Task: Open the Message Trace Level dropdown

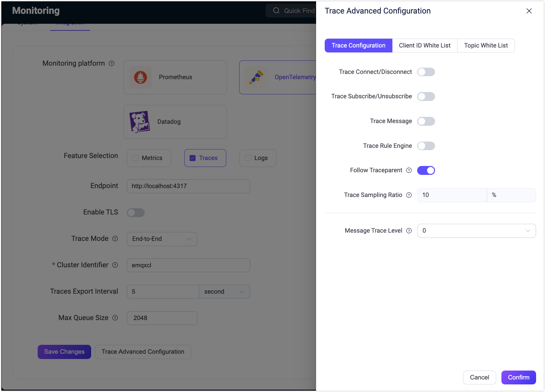Action: (x=476, y=231)
